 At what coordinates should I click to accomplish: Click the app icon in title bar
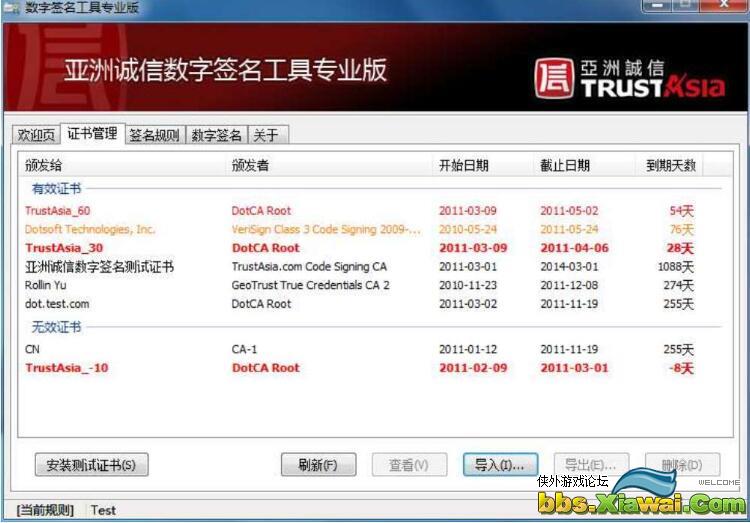click(x=10, y=8)
